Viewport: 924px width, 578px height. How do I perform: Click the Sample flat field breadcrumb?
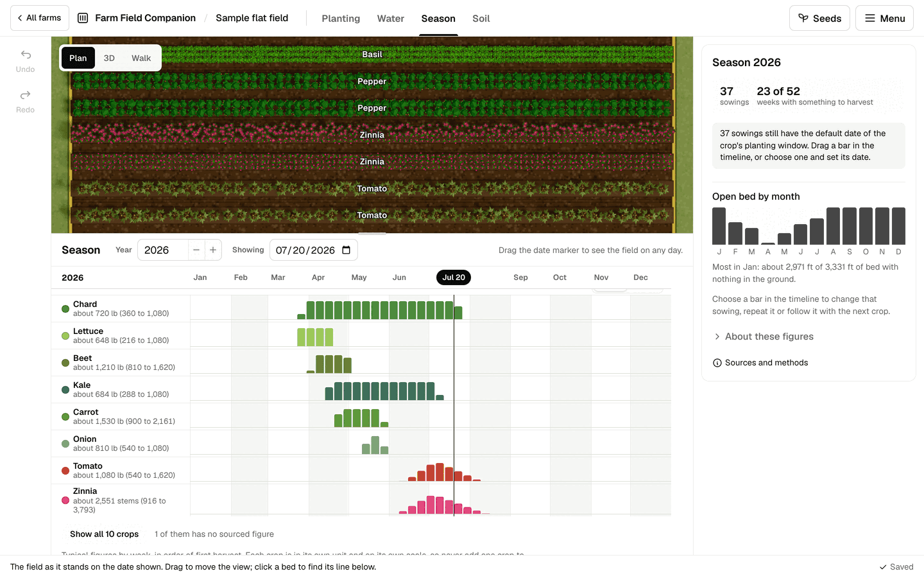[252, 18]
